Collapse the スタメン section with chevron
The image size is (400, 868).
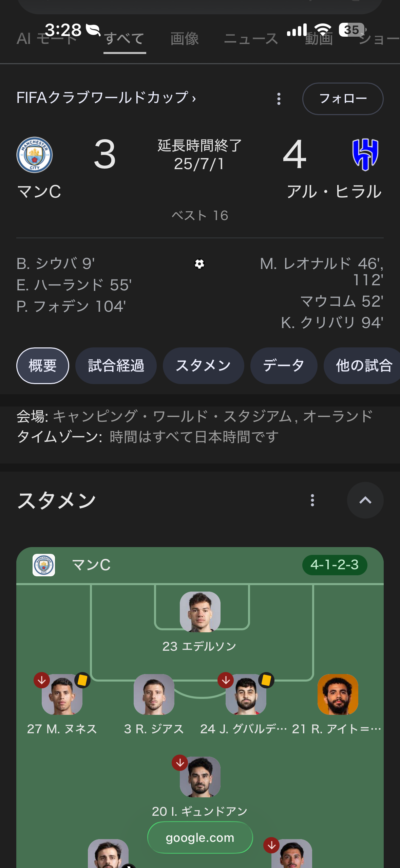pyautogui.click(x=365, y=500)
